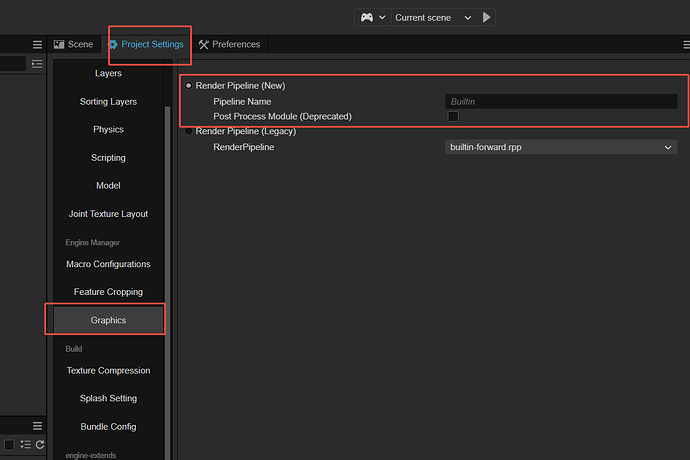Toggle Post Process Module (Deprecated) checkbox
The width and height of the screenshot is (690, 460).
pyautogui.click(x=453, y=117)
